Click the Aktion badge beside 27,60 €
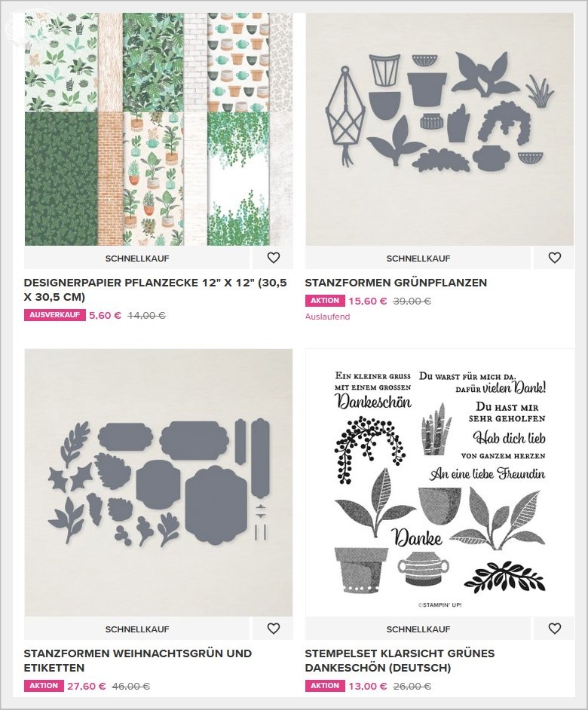 click(x=44, y=686)
